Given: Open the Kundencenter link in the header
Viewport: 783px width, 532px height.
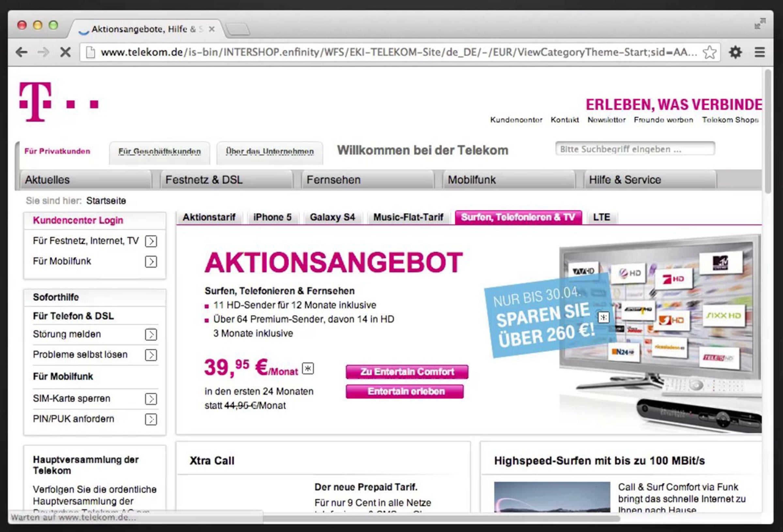Looking at the screenshot, I should (x=516, y=120).
